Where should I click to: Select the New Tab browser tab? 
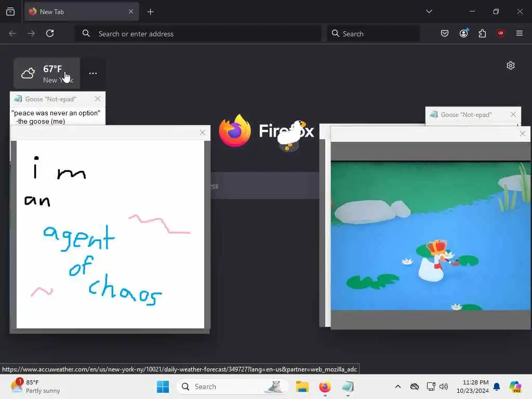point(82,11)
